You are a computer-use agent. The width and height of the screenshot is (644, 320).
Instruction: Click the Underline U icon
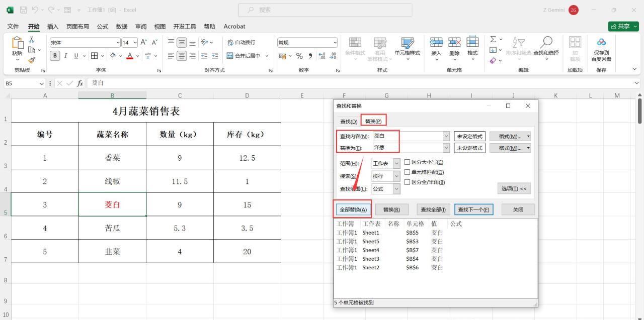[76, 55]
